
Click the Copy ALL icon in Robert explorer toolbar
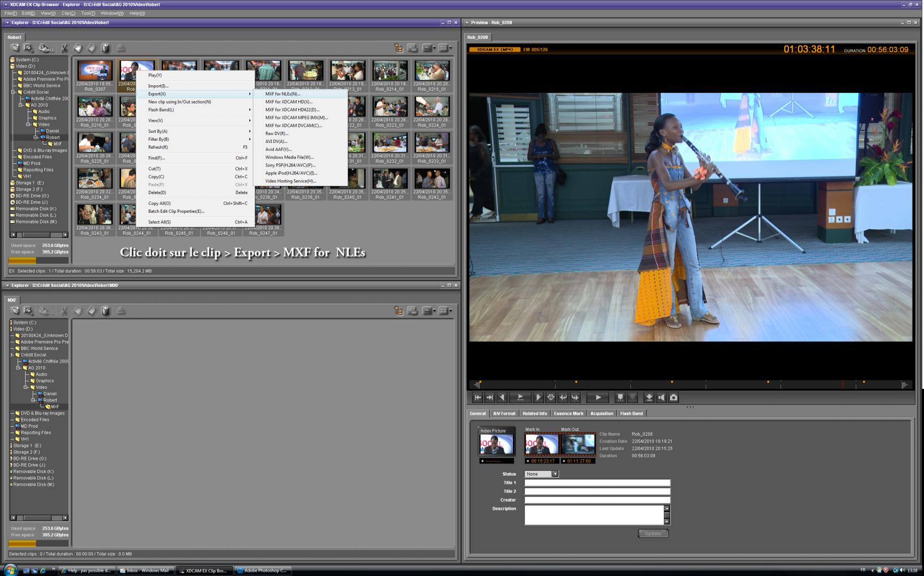point(46,48)
